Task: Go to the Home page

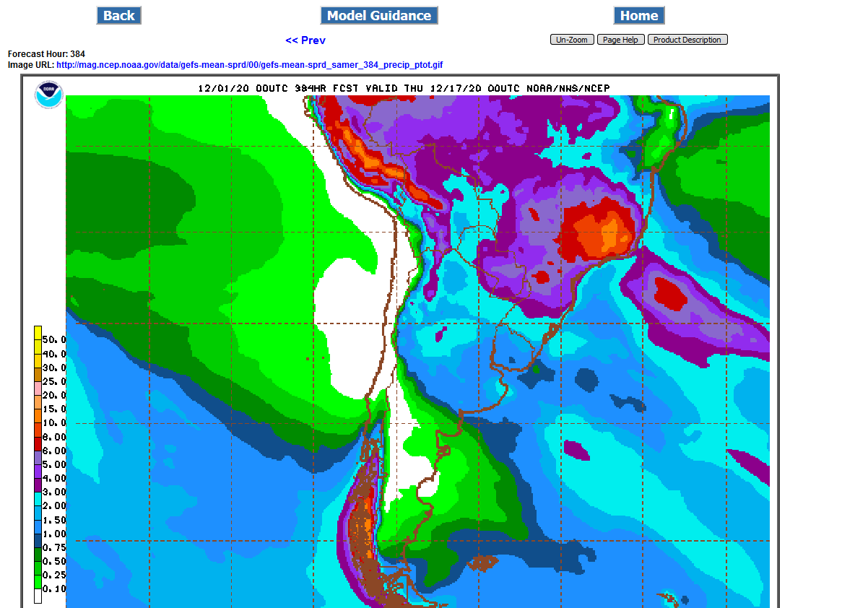Action: coord(638,15)
